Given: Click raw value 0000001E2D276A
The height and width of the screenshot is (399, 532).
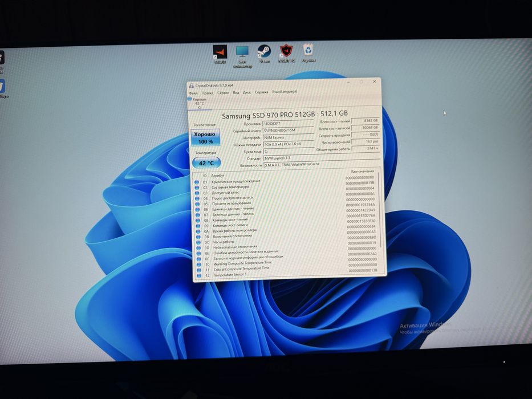Looking at the screenshot, I should (x=361, y=216).
